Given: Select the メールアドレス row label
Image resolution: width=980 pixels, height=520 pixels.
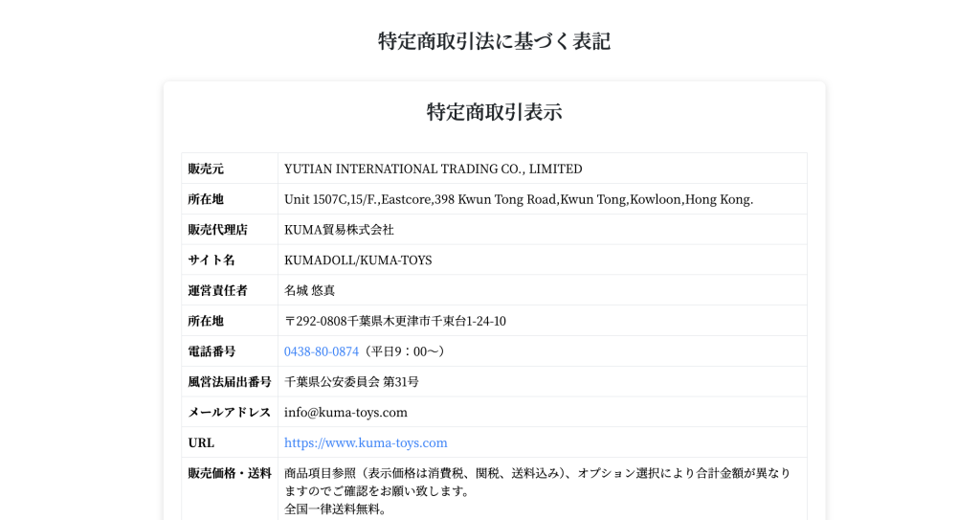Looking at the screenshot, I should point(230,413).
